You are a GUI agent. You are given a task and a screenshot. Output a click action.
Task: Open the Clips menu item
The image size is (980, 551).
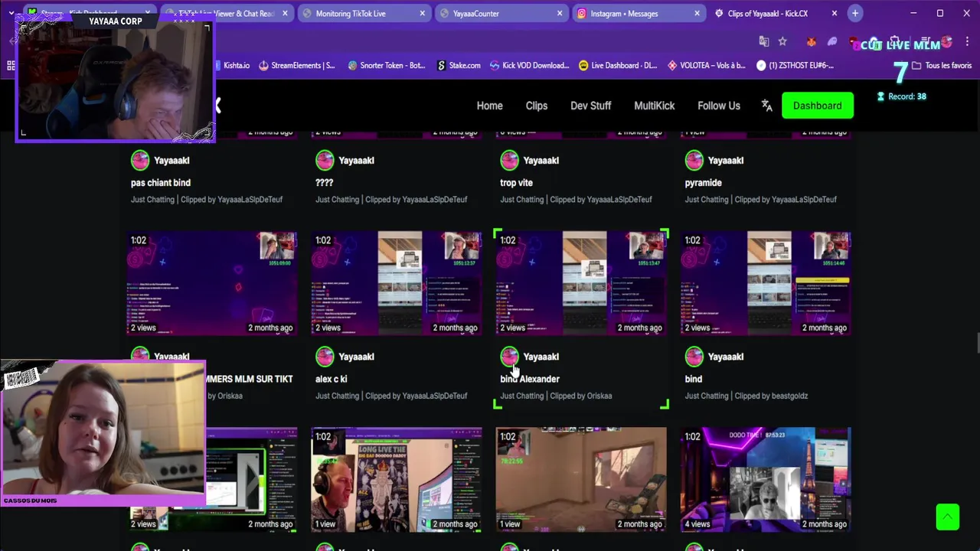click(x=536, y=106)
